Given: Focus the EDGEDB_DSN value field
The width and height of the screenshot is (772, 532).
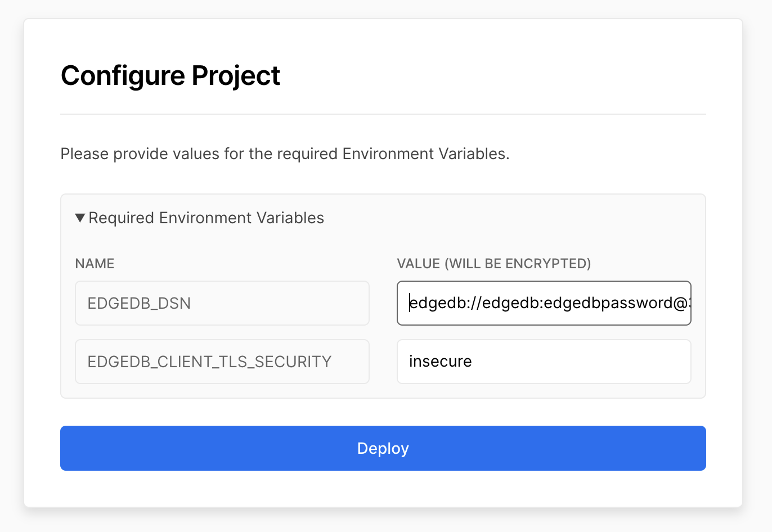Looking at the screenshot, I should pos(544,303).
